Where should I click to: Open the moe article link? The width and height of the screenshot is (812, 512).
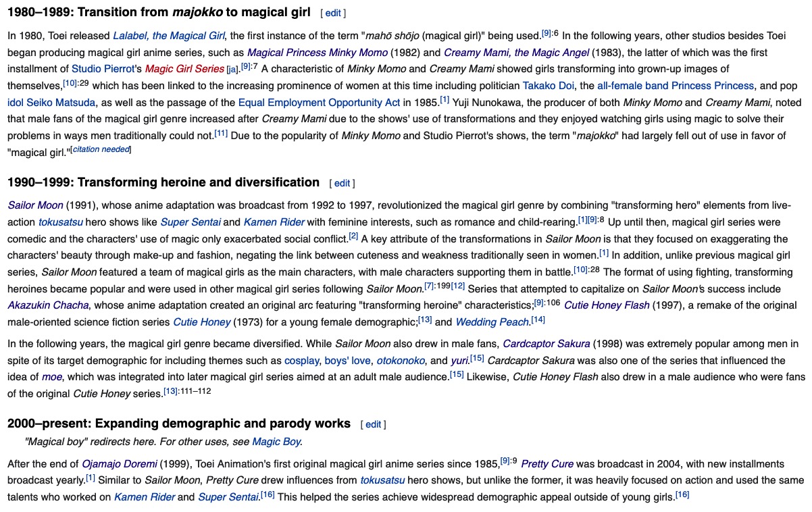coord(51,378)
